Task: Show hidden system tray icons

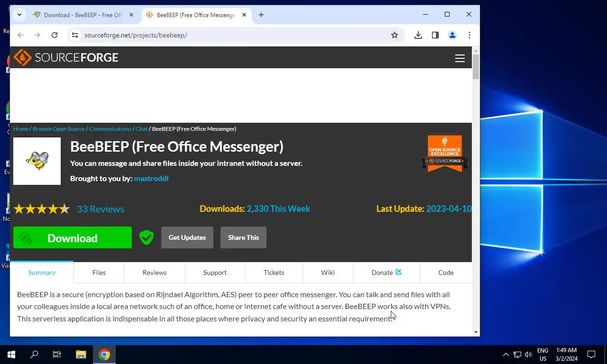Action: [x=506, y=355]
